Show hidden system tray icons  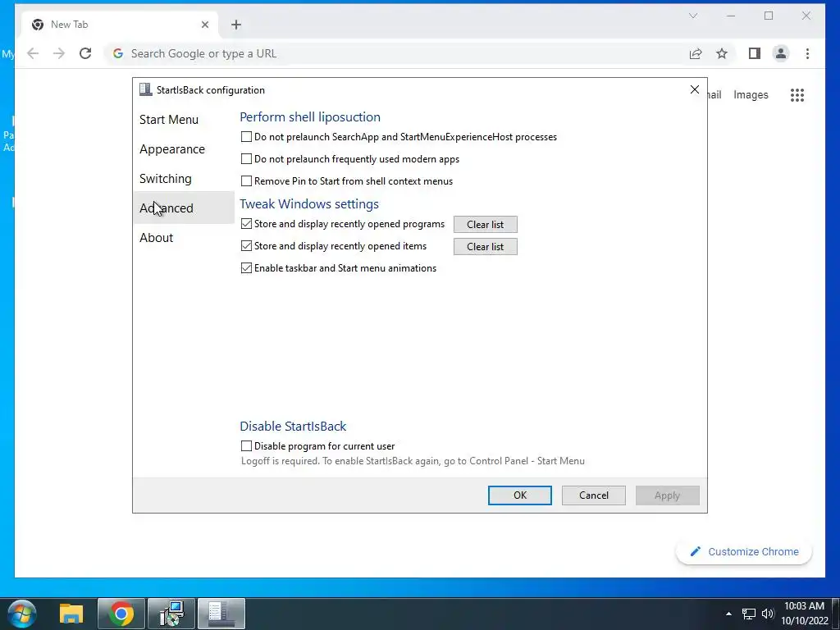(x=728, y=614)
